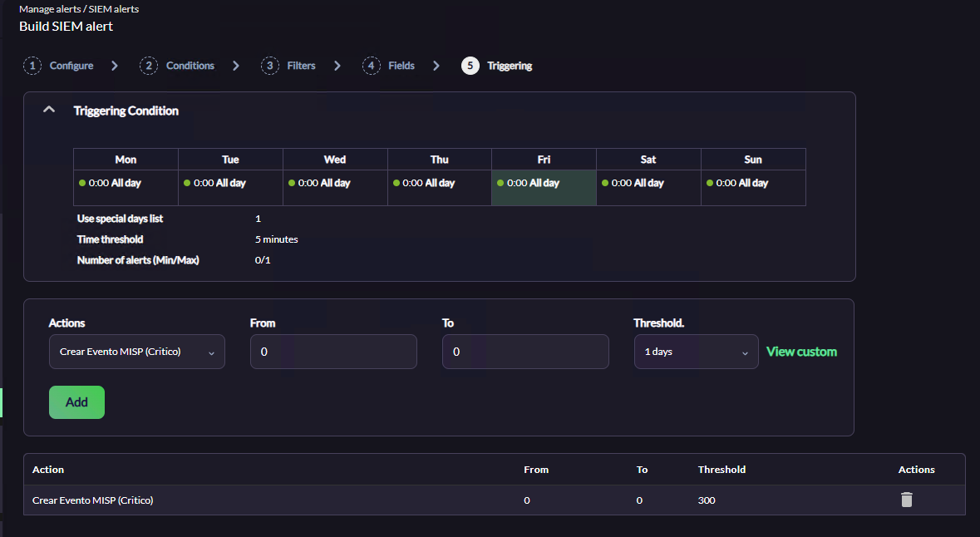This screenshot has width=980, height=537.
Task: Click the Tue column header
Action: coord(230,160)
